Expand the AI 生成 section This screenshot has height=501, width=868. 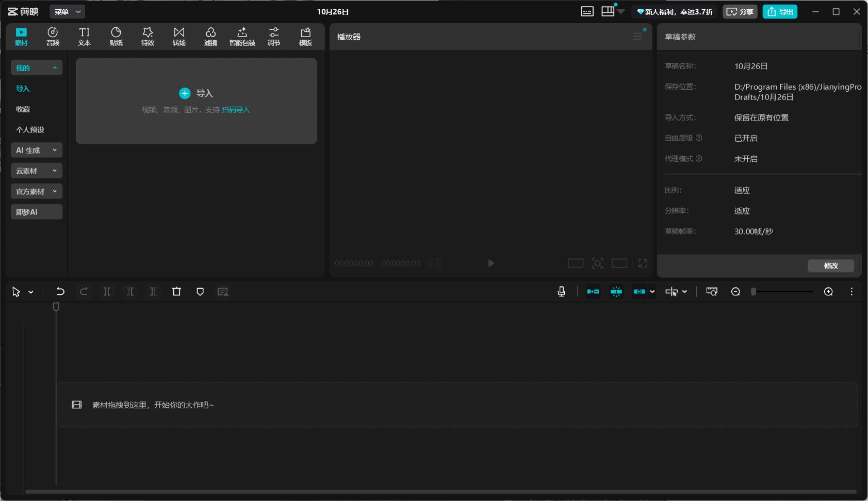pyautogui.click(x=37, y=150)
